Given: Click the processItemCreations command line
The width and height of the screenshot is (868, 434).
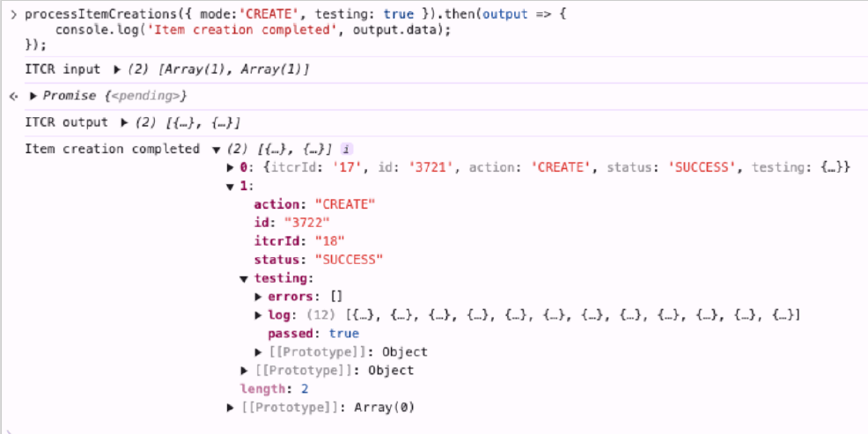Looking at the screenshot, I should [296, 15].
